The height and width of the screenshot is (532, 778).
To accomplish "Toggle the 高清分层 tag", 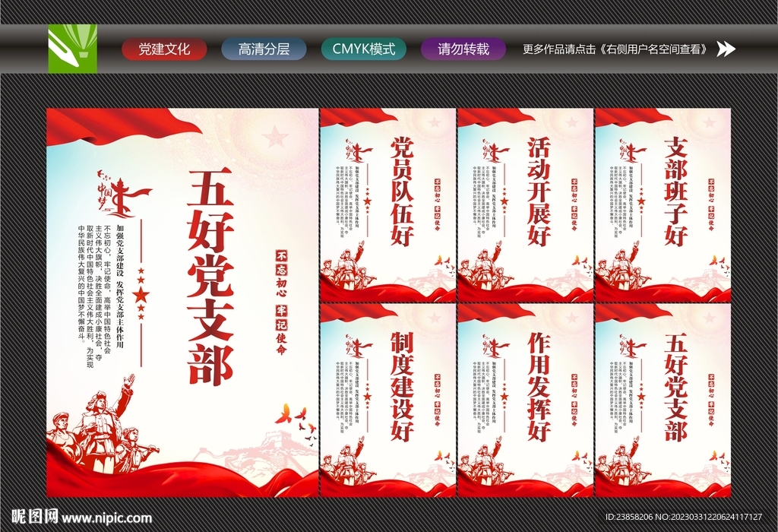I will coord(263,49).
